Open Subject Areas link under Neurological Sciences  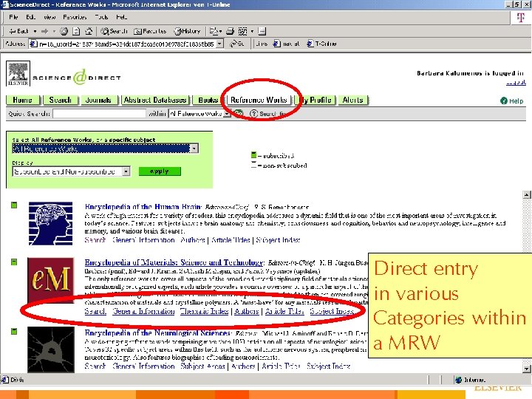(203, 366)
